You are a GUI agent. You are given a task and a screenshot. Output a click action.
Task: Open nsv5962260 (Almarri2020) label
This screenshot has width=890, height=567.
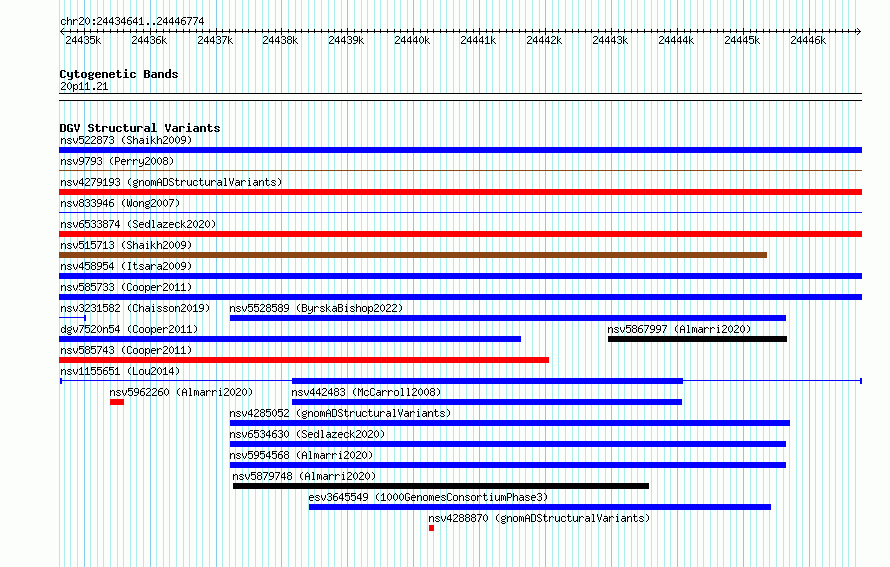point(181,392)
